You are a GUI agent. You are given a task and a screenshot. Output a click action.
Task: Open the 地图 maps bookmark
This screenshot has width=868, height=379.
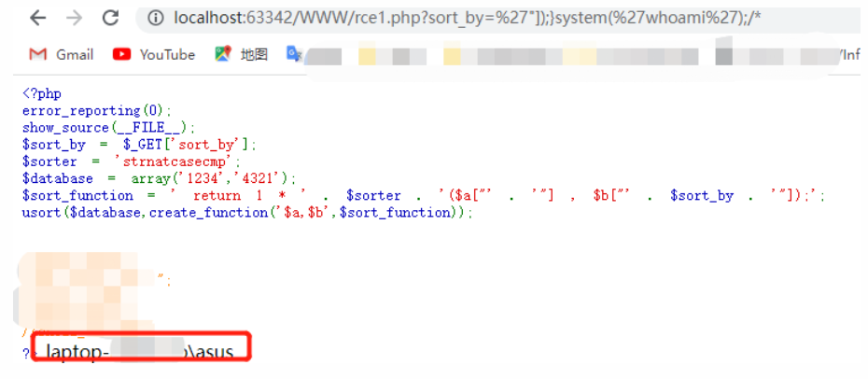tap(242, 54)
